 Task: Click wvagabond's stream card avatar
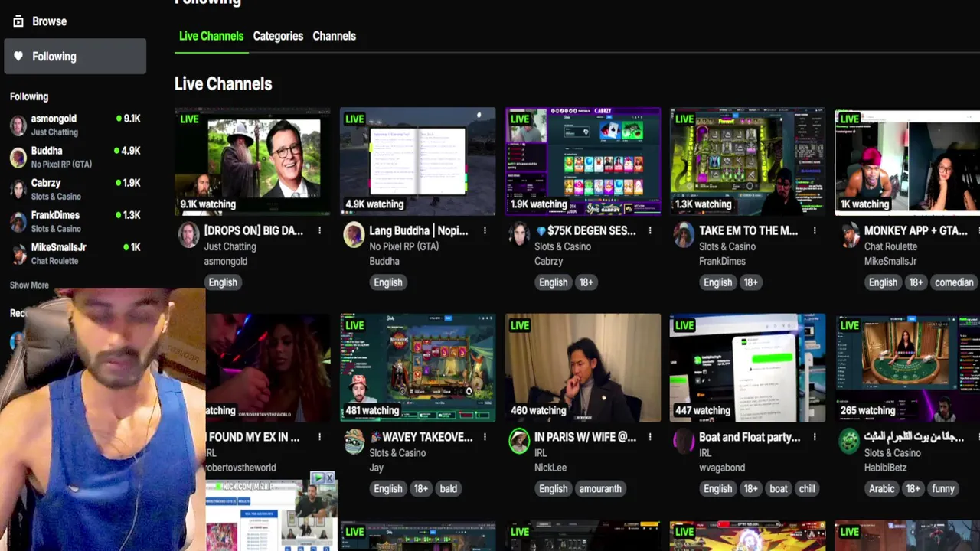[684, 442]
